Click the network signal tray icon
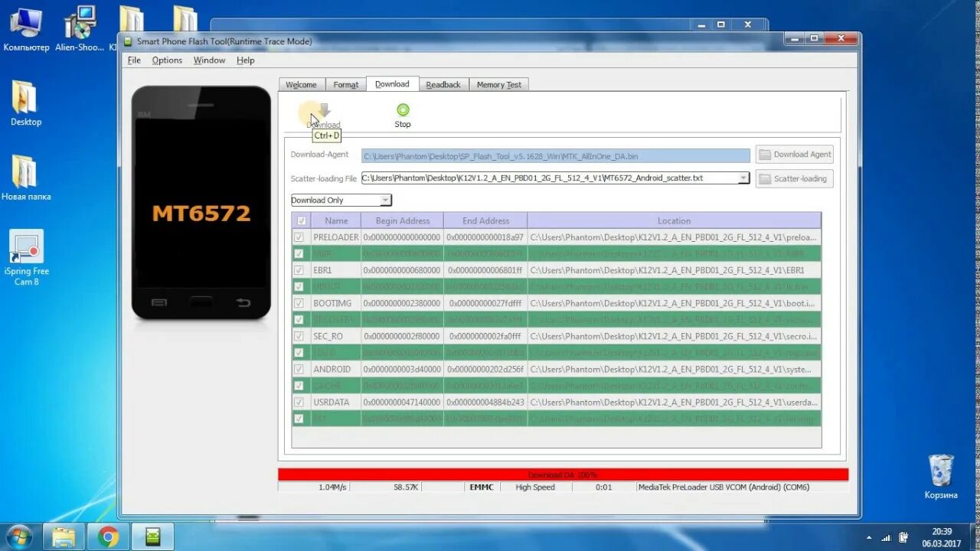This screenshot has width=980, height=551. click(887, 538)
